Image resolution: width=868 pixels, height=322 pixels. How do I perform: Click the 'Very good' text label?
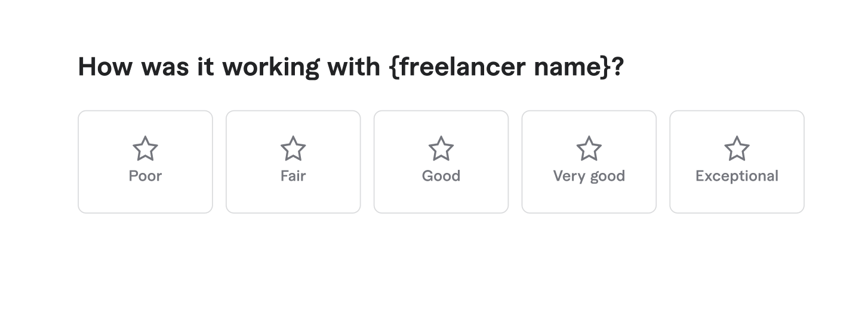589,176
